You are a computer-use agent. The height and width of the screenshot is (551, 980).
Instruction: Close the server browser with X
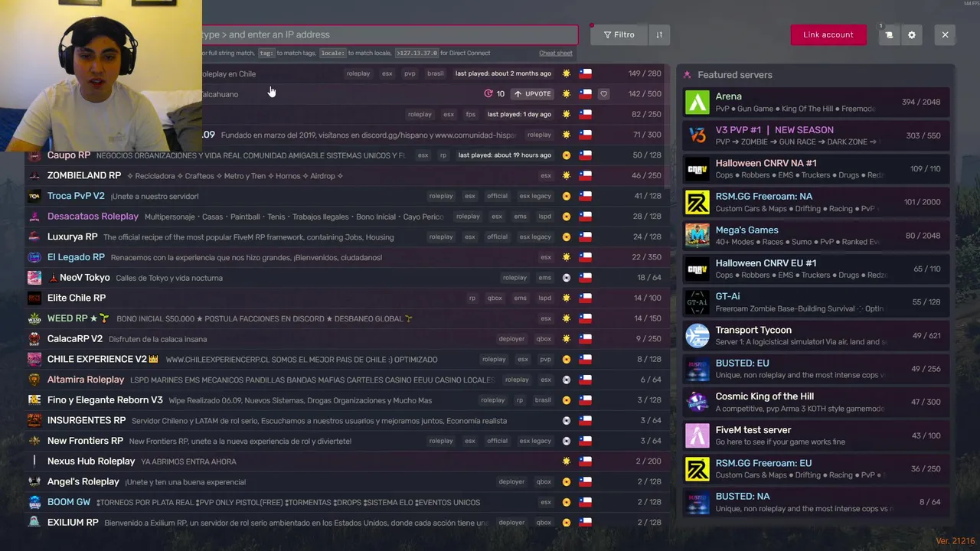(x=945, y=34)
